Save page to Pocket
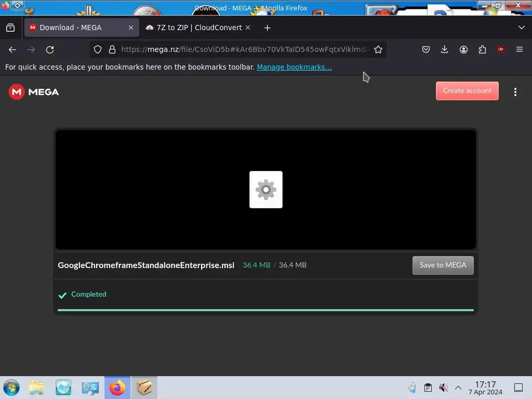The height and width of the screenshot is (399, 532). (426, 49)
